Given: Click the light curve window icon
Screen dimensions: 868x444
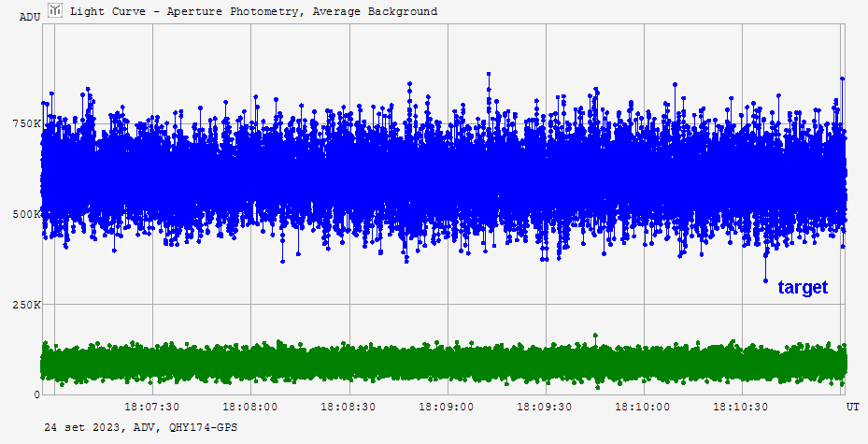Looking at the screenshot, I should [55, 10].
